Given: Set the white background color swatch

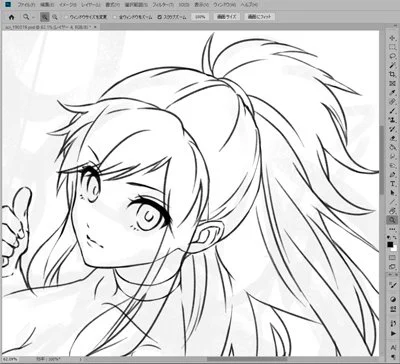Looking at the screenshot, I should pyautogui.click(x=395, y=249).
